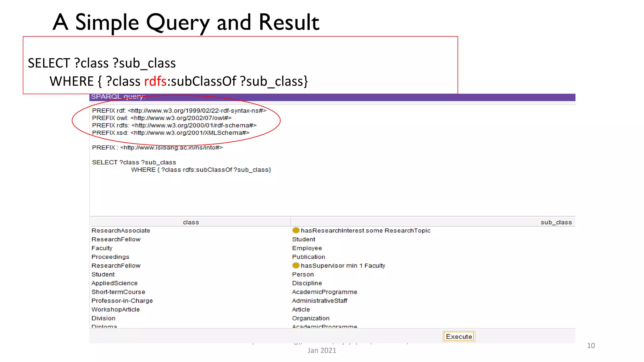This screenshot has height=362, width=644.
Task: Click the Article sub_class cell
Action: click(x=301, y=310)
